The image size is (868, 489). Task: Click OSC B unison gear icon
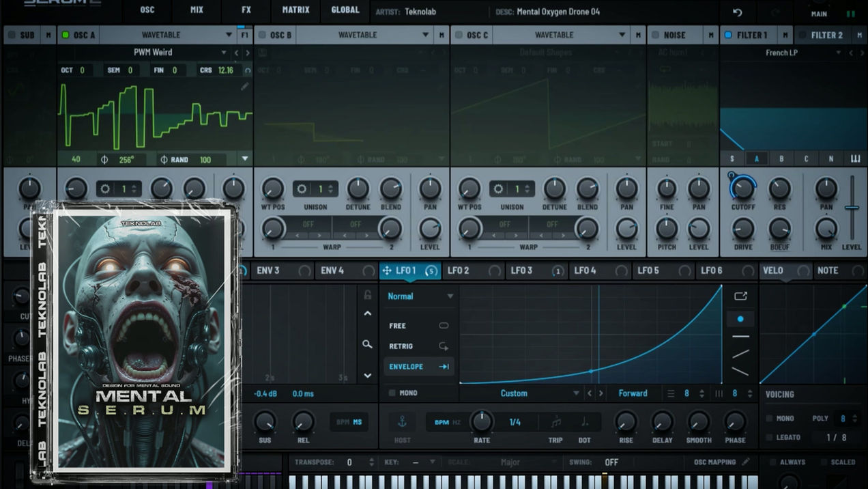click(302, 189)
